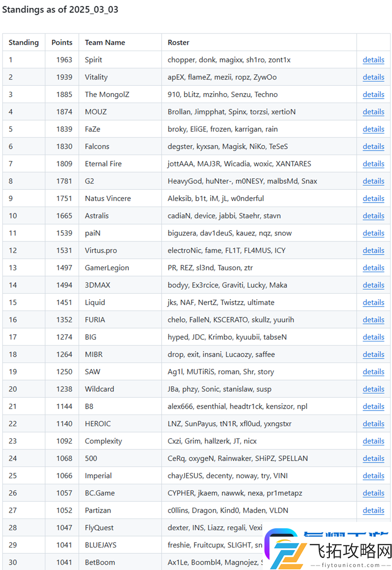Click roster 'cadiaN, device, jabbi, Staehr, stavn'

coord(224,215)
